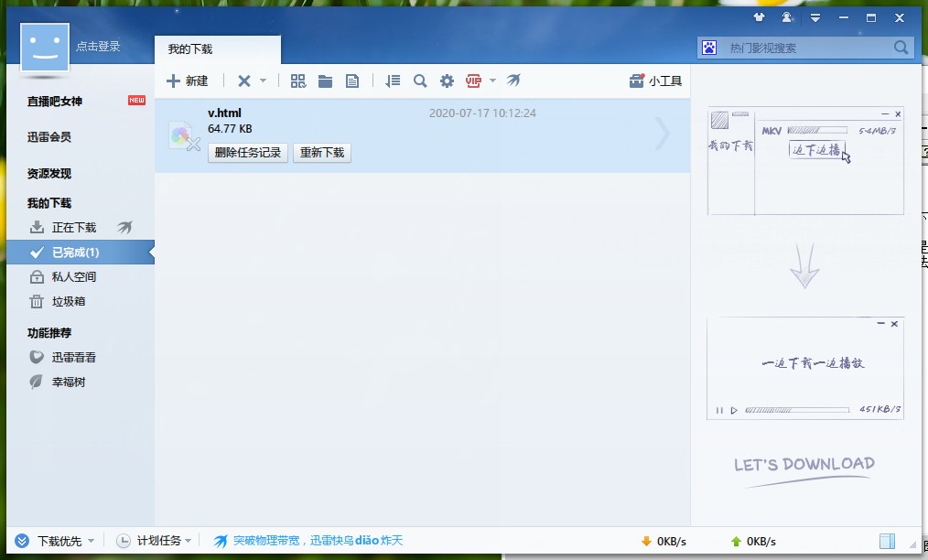Click the download speed 0KB/s indicator

pos(664,541)
